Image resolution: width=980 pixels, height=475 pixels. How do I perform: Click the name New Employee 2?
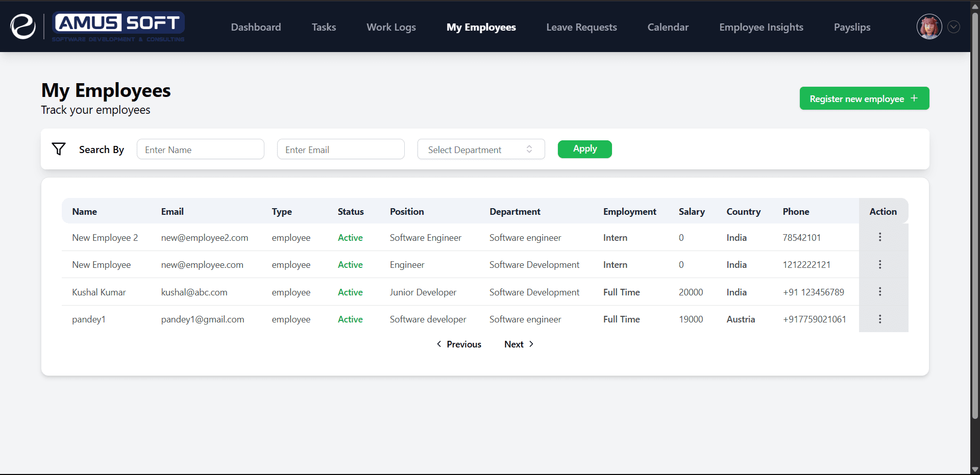point(105,238)
